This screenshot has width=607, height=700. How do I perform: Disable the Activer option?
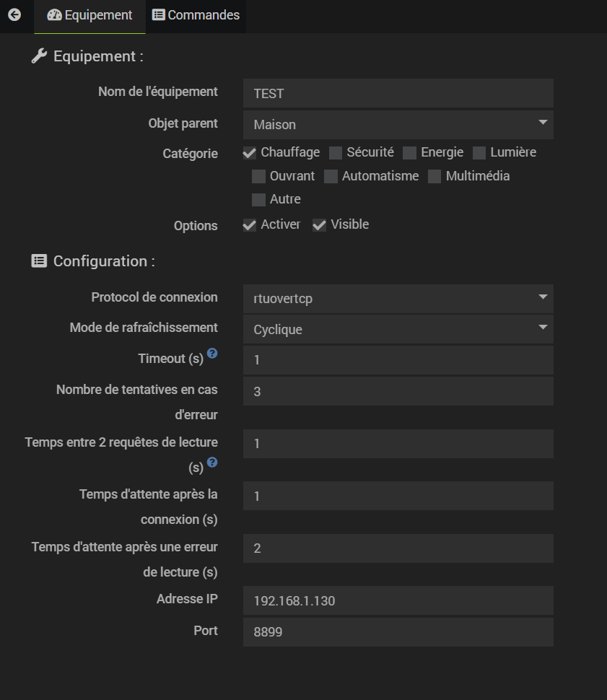point(250,225)
